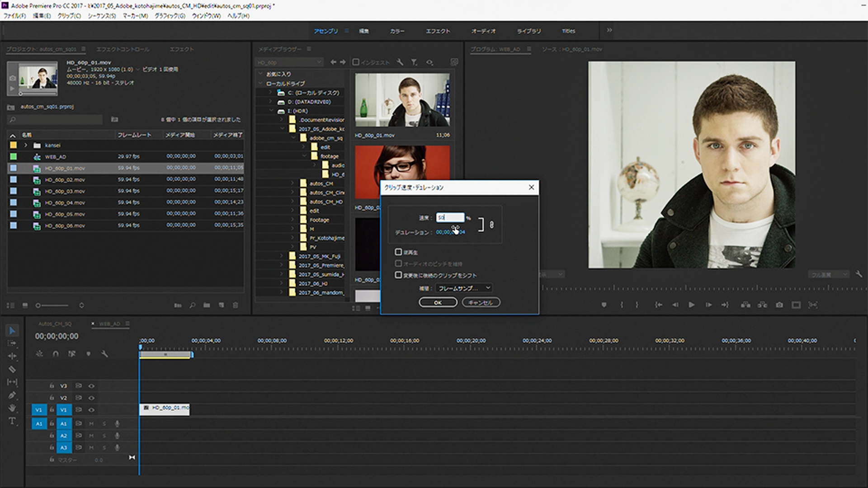Open the Sequence menu
Viewport: 868px width, 488px height.
click(x=101, y=16)
